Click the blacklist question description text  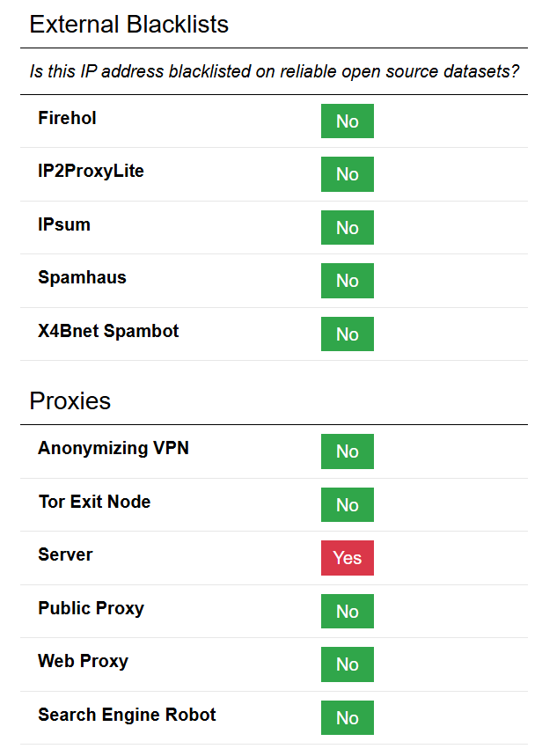(275, 71)
